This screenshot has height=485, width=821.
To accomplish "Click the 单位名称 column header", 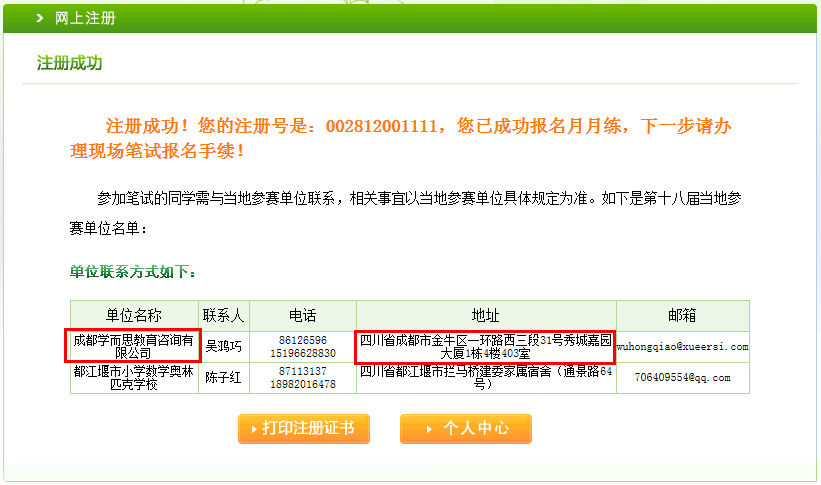I will pyautogui.click(x=134, y=315).
